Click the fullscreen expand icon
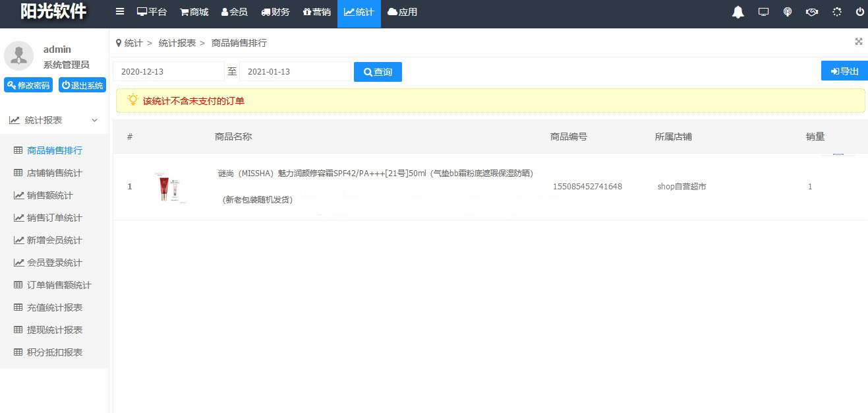This screenshot has height=413, width=868. tap(858, 42)
